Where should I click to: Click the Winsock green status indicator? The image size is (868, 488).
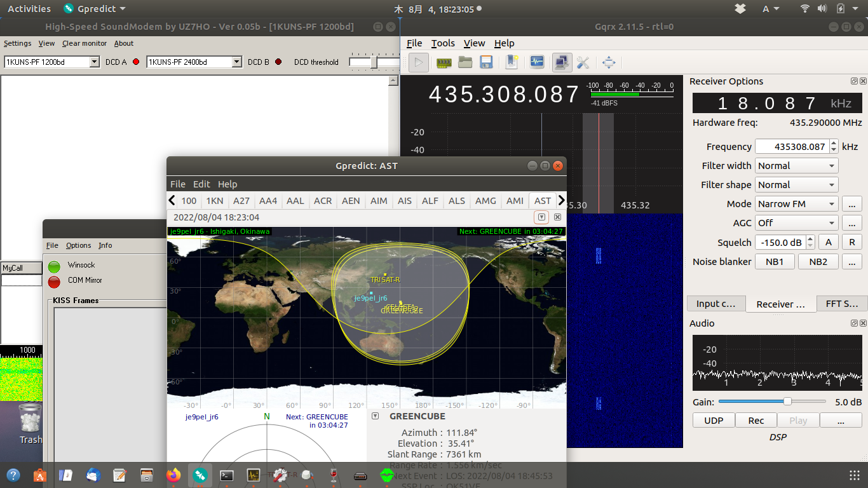pos(54,266)
